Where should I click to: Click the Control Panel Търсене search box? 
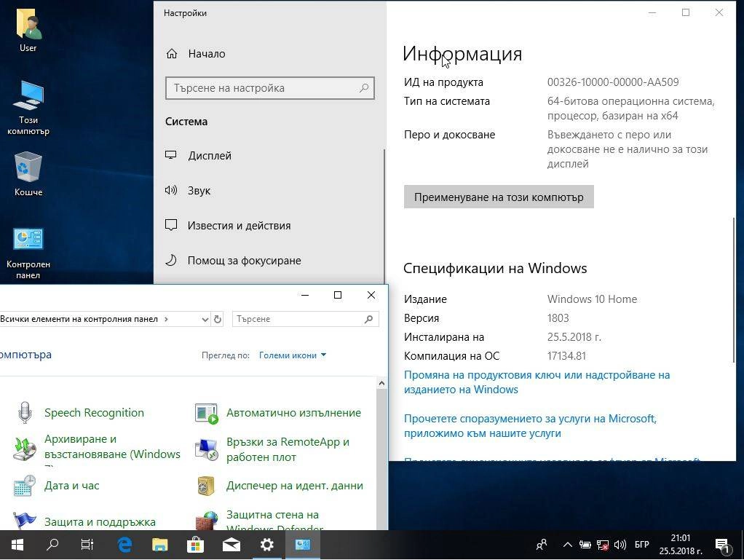pos(305,320)
